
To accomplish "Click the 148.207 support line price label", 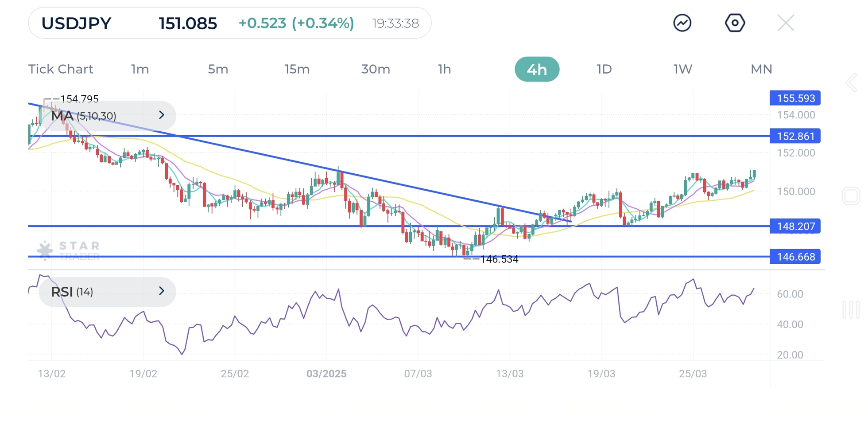I will click(795, 227).
